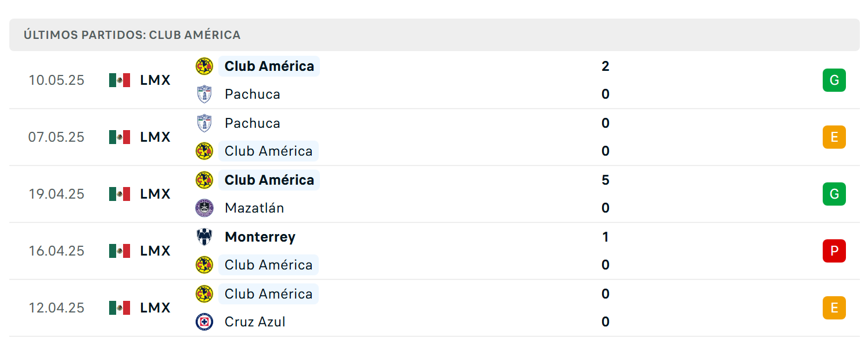The width and height of the screenshot is (868, 345).
Task: Click the Últimos Partidos: Club América header
Action: click(x=434, y=35)
